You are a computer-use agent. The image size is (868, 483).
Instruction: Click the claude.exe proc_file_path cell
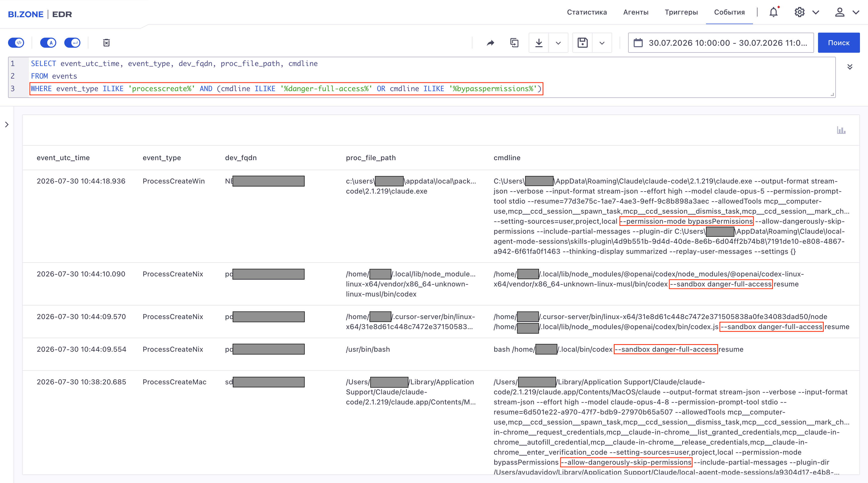(411, 186)
